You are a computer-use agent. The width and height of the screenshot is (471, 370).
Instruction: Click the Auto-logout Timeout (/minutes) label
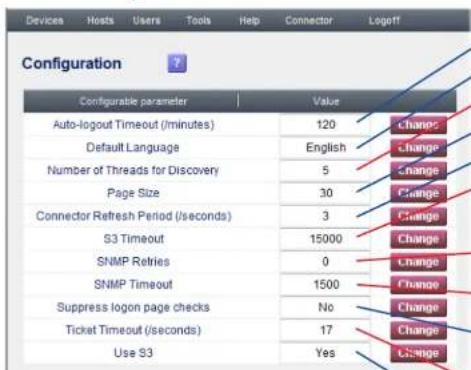133,125
